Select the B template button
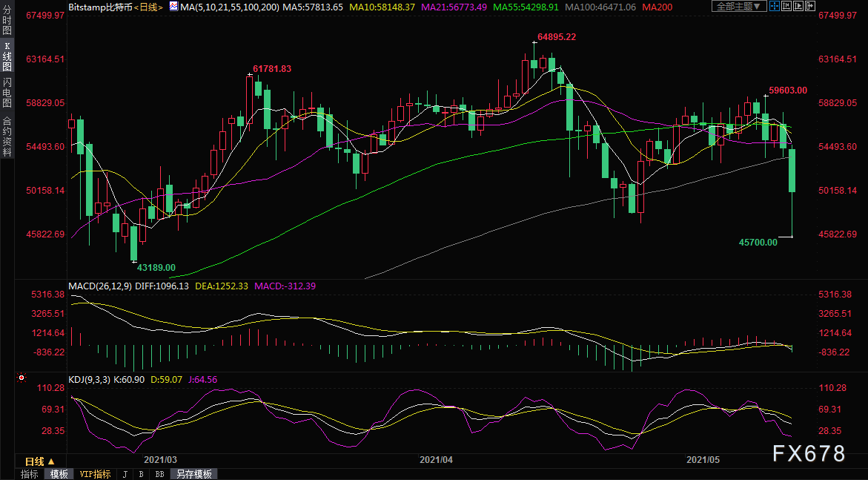The image size is (868, 480). click(x=141, y=474)
